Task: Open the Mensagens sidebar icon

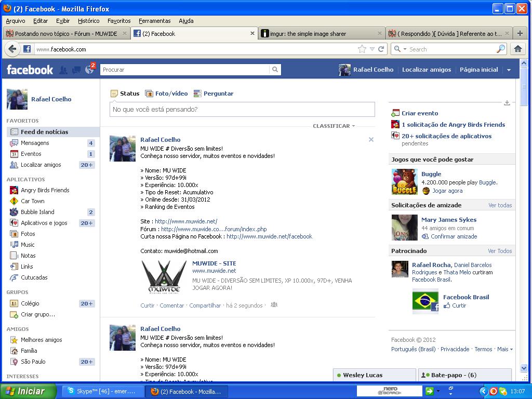Action: [x=14, y=143]
